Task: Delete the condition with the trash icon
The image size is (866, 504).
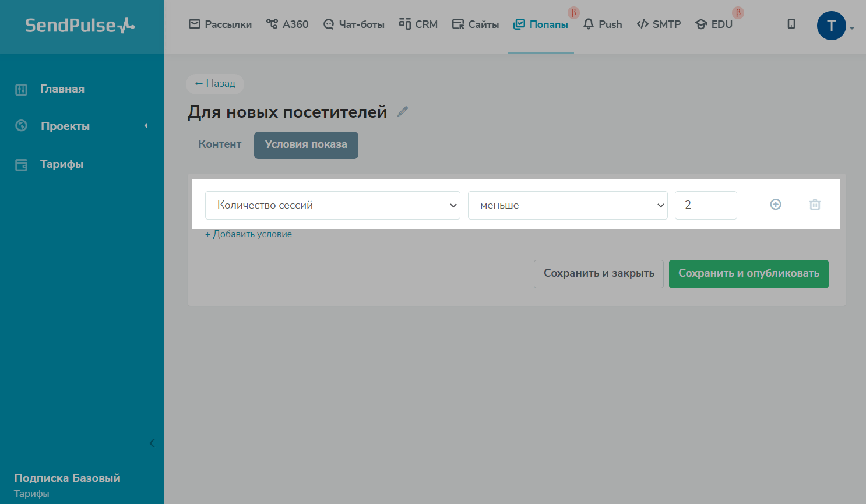Action: (815, 205)
